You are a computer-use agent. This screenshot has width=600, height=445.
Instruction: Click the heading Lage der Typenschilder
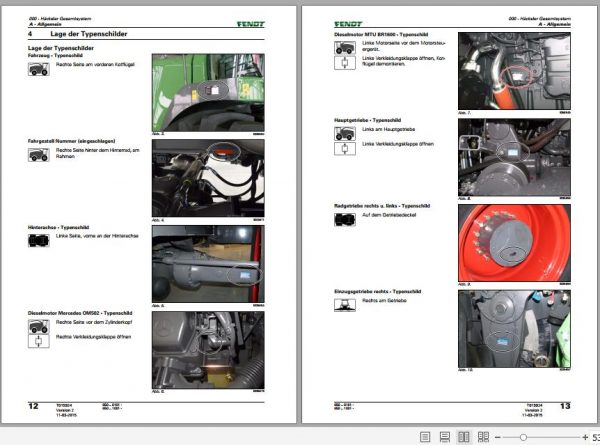[89, 34]
